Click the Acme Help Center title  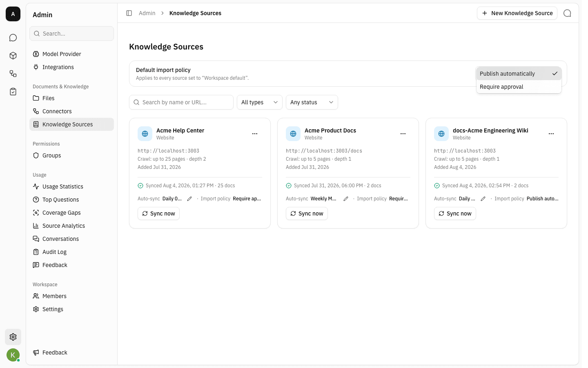point(180,130)
